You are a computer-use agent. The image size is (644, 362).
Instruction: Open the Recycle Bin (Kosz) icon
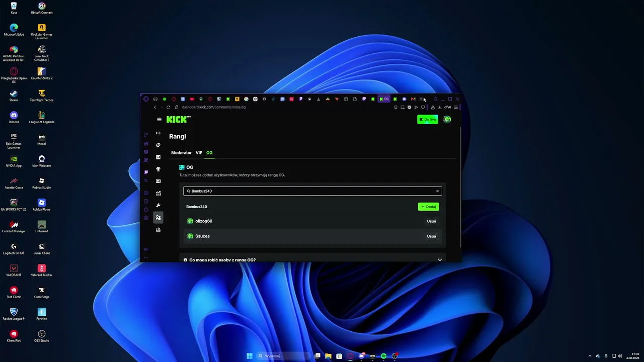tap(14, 8)
